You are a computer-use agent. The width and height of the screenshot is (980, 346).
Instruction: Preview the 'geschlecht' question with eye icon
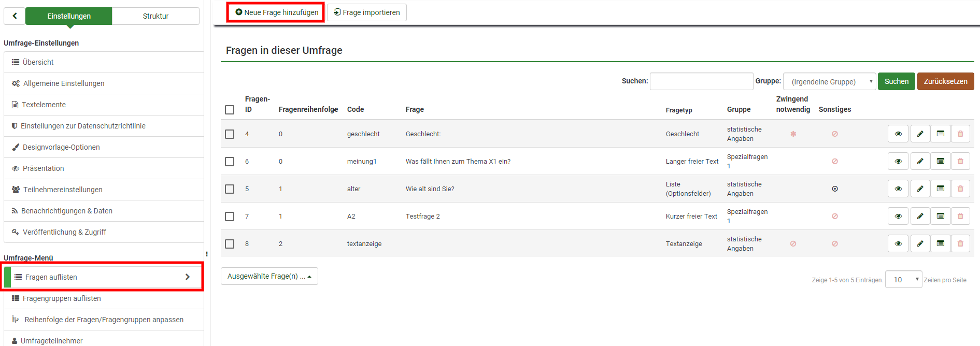898,134
